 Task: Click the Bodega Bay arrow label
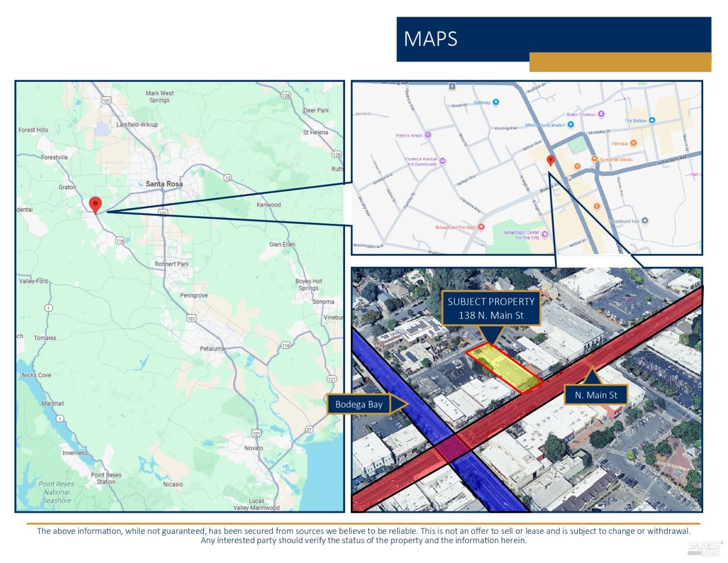coord(359,404)
